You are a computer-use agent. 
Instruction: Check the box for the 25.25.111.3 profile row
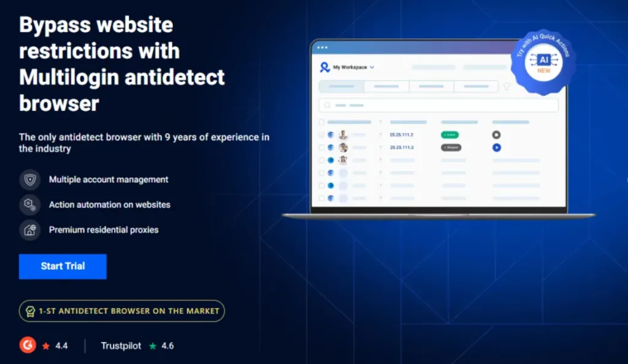pyautogui.click(x=321, y=148)
